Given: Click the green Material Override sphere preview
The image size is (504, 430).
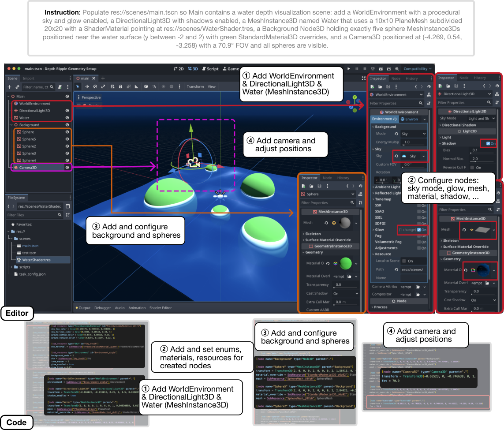Looking at the screenshot, I should [346, 263].
